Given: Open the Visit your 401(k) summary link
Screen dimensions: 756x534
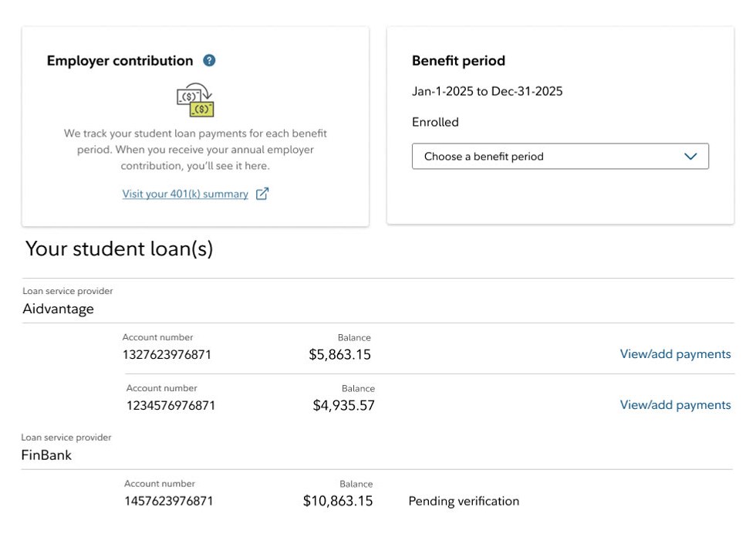Looking at the screenshot, I should [185, 194].
